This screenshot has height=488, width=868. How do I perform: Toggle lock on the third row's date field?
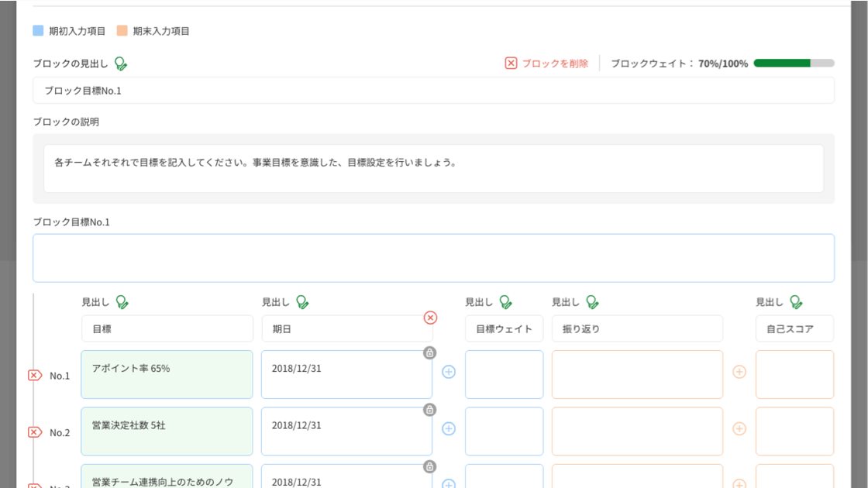[429, 466]
